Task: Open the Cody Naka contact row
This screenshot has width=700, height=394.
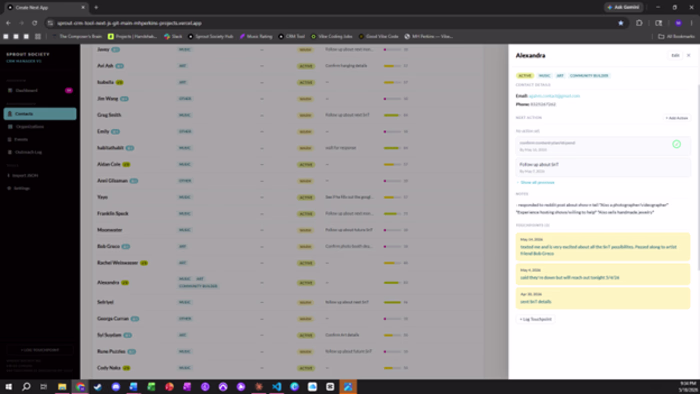Action: pyautogui.click(x=288, y=368)
